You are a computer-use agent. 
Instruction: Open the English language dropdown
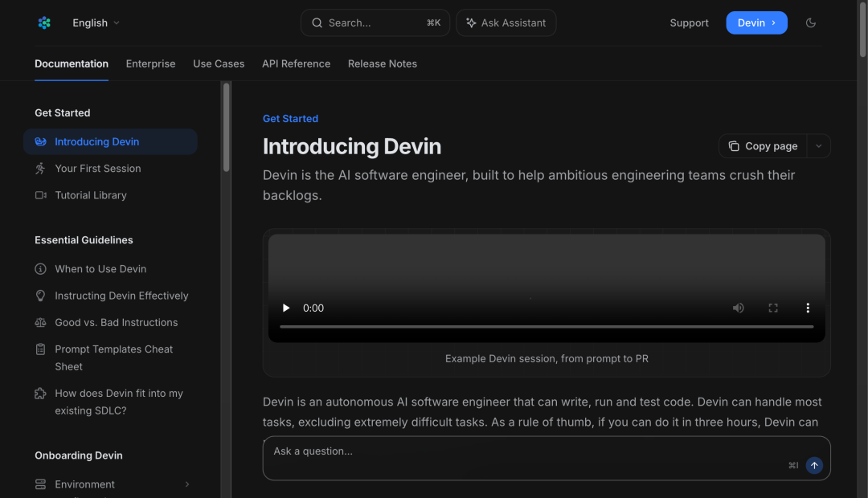click(x=96, y=22)
